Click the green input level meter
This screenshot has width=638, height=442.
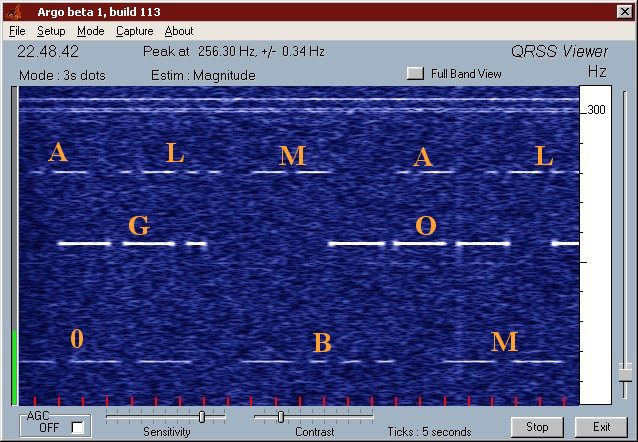[15, 368]
